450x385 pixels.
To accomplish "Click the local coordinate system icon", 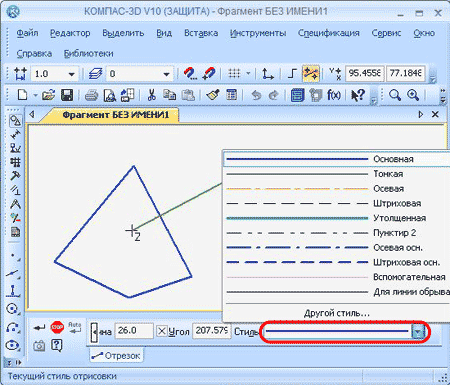I will tap(267, 73).
